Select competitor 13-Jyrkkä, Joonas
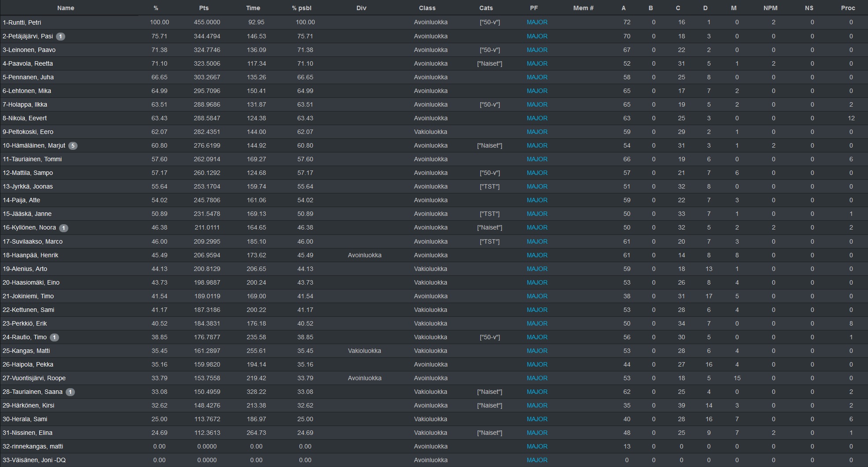This screenshot has height=467, width=868. tap(28, 186)
